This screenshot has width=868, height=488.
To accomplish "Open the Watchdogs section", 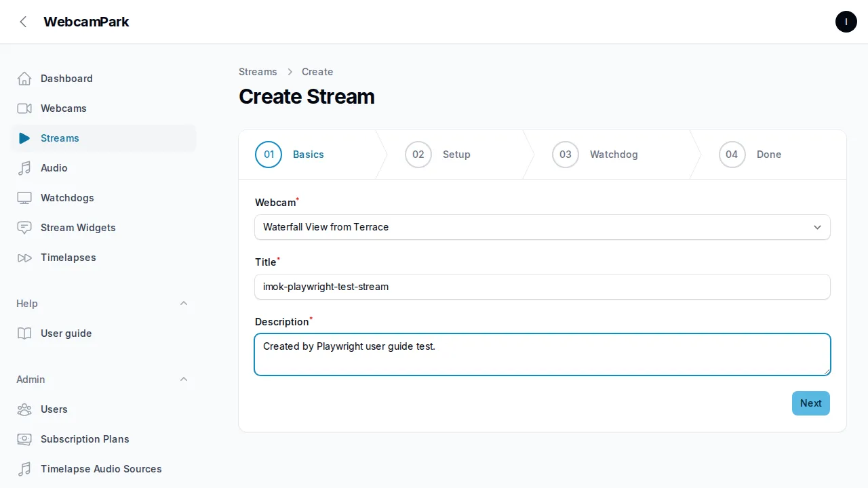I will 104,198.
